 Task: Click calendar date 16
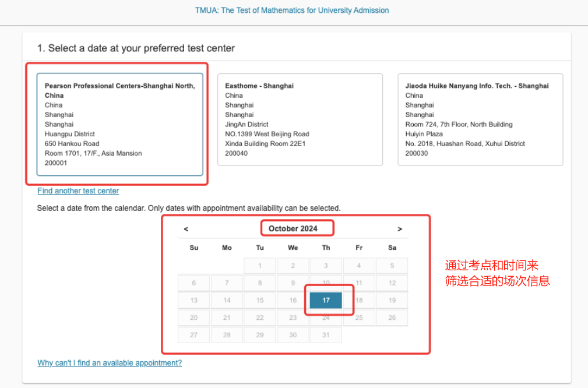point(293,300)
